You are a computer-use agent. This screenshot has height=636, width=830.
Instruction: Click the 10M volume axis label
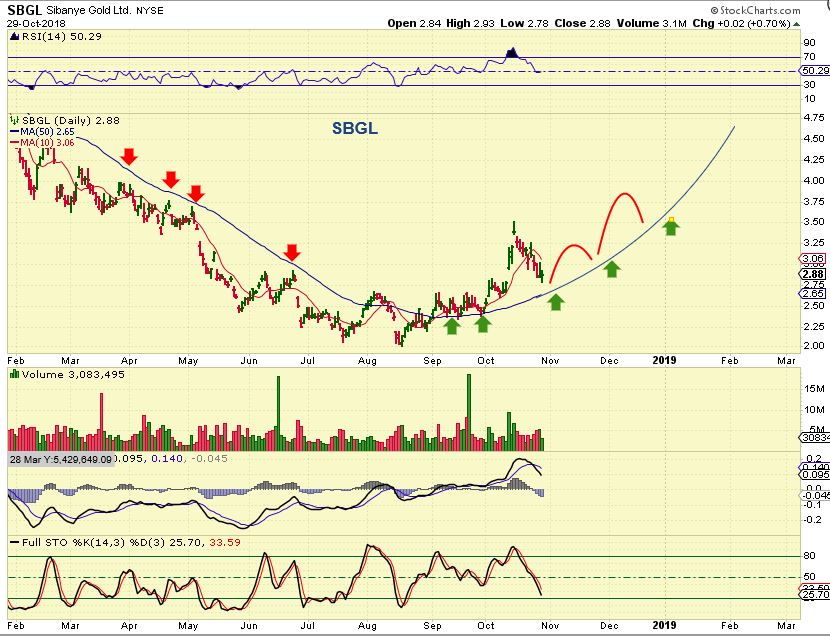[x=814, y=410]
